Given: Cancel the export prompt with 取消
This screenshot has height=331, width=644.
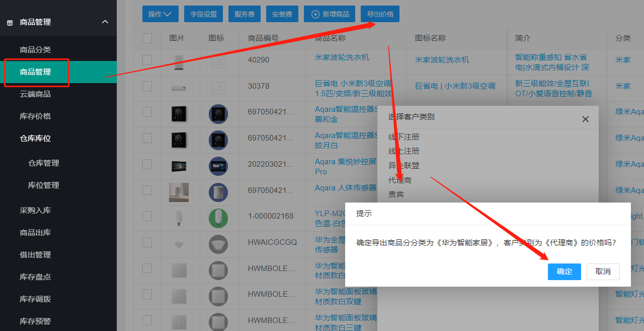Looking at the screenshot, I should tap(603, 272).
